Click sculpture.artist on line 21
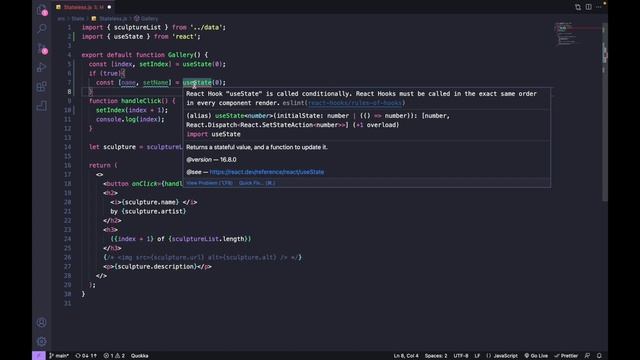 154,211
